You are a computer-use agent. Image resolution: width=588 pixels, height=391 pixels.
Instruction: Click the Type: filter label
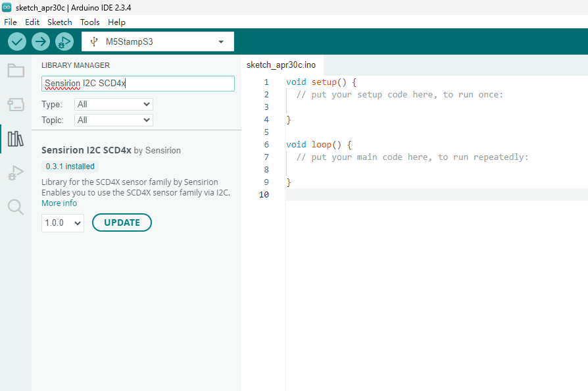click(52, 104)
